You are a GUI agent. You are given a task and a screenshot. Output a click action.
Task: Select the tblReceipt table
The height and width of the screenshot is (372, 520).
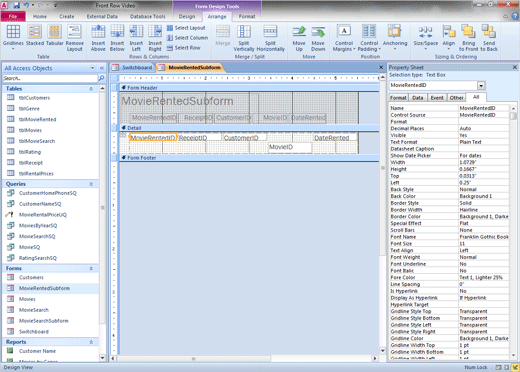click(51, 163)
